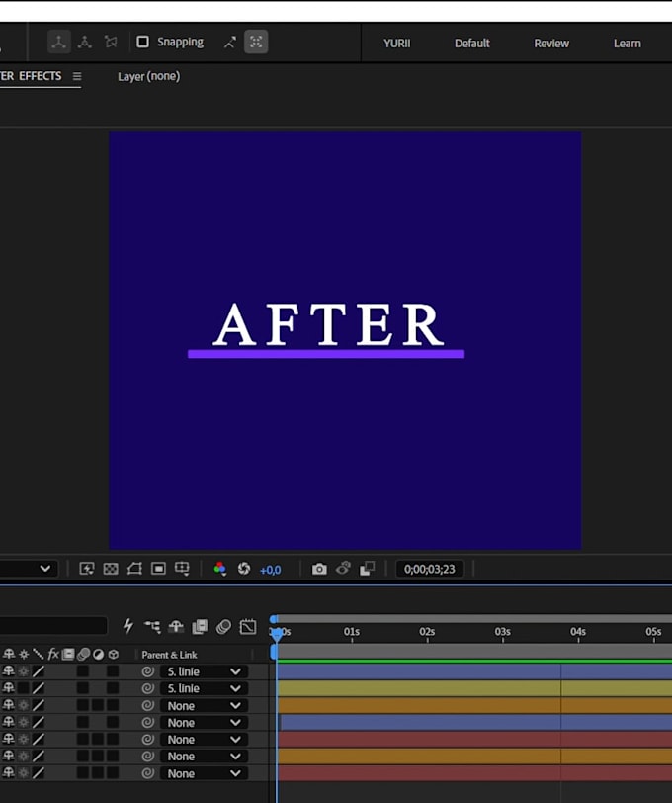Click the 03s mark on the time ruler
The image size is (672, 803).
click(x=503, y=632)
